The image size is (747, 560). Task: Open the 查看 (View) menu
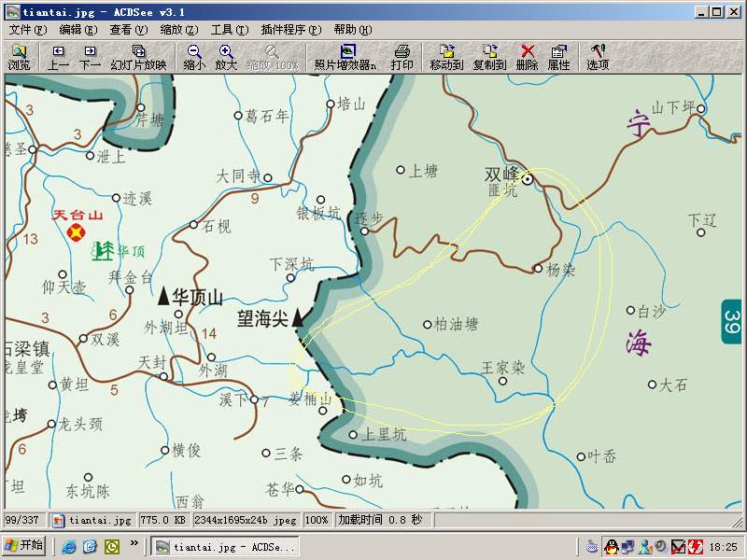pos(127,30)
